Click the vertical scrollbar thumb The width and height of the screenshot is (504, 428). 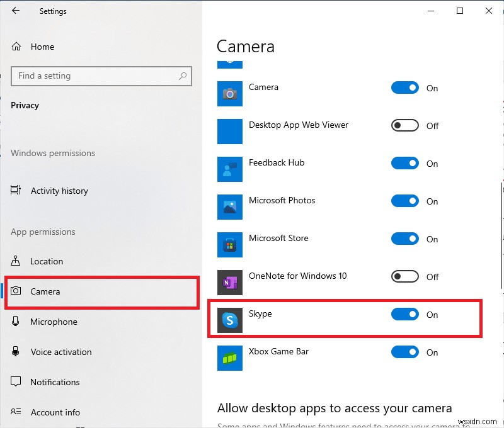(501, 236)
